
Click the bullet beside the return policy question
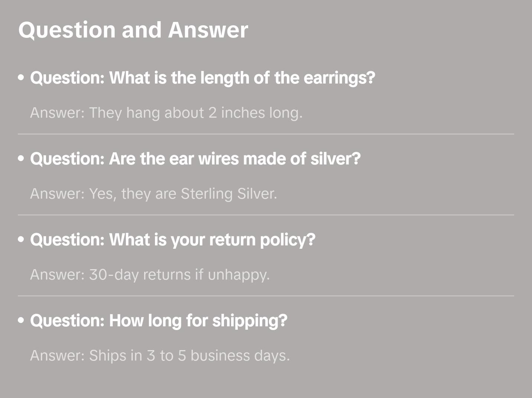click(21, 239)
